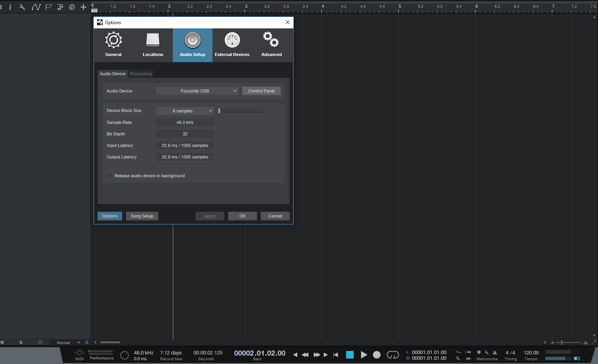The height and width of the screenshot is (364, 598).
Task: Cancel the Options dialog
Action: click(275, 216)
